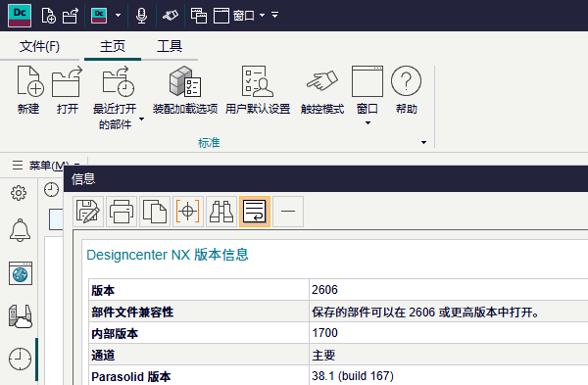Click the cloud factory icon in sidebar

tap(21, 316)
